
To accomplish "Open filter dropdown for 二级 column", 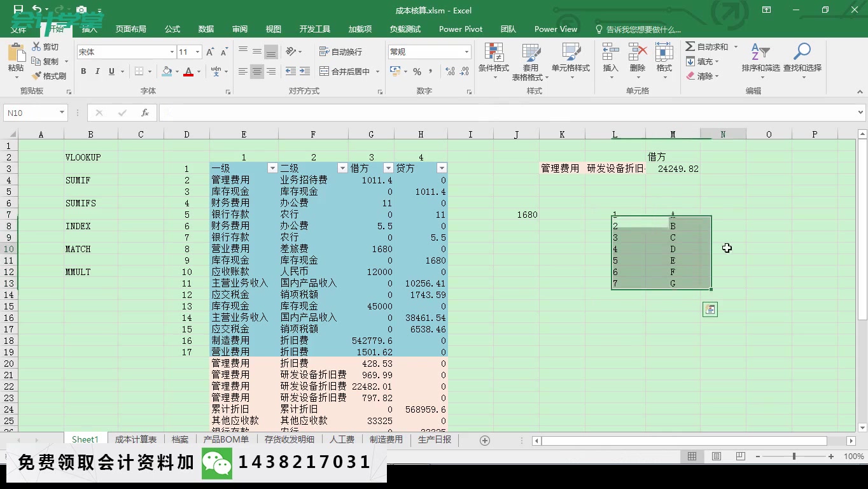I will [342, 168].
